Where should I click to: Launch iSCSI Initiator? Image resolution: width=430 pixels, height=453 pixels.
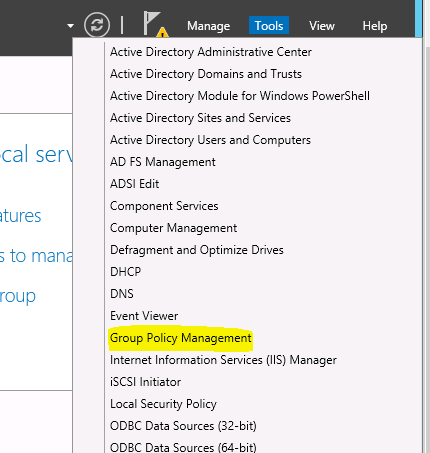(145, 382)
